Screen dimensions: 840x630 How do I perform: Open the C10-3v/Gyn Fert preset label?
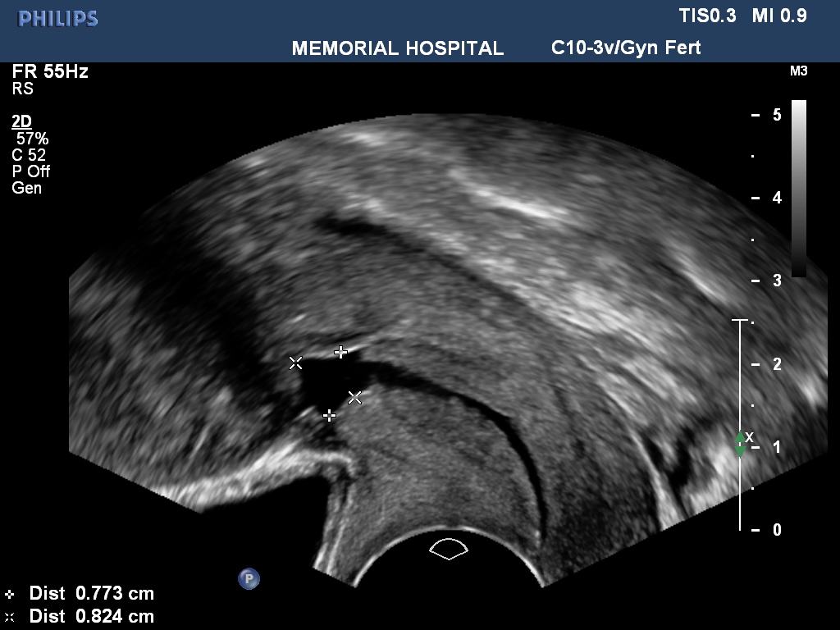[x=626, y=48]
